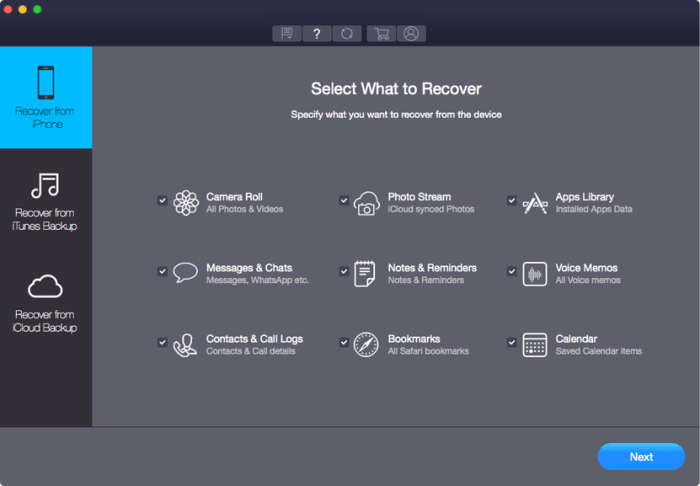Image resolution: width=700 pixels, height=486 pixels.
Task: Click the Photo Stream cloud camera icon
Action: (367, 203)
